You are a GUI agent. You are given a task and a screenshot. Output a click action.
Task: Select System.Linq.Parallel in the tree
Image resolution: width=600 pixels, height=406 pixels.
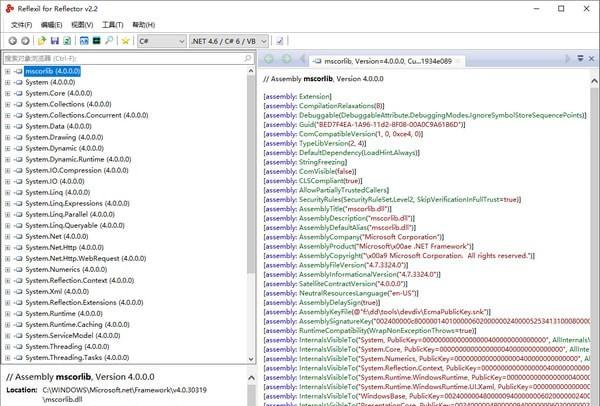[x=70, y=214]
